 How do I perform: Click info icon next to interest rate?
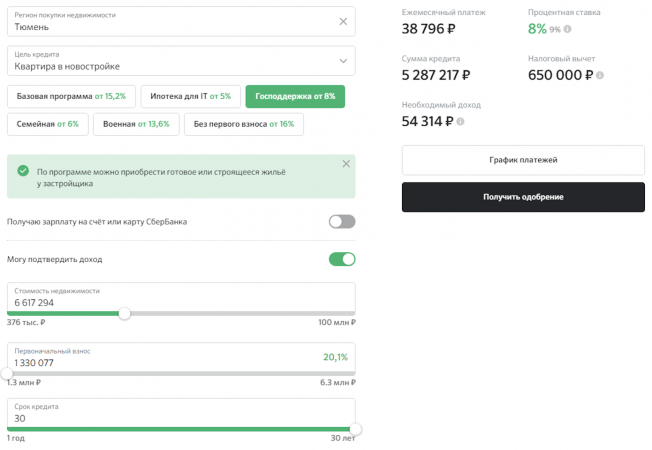click(x=568, y=30)
